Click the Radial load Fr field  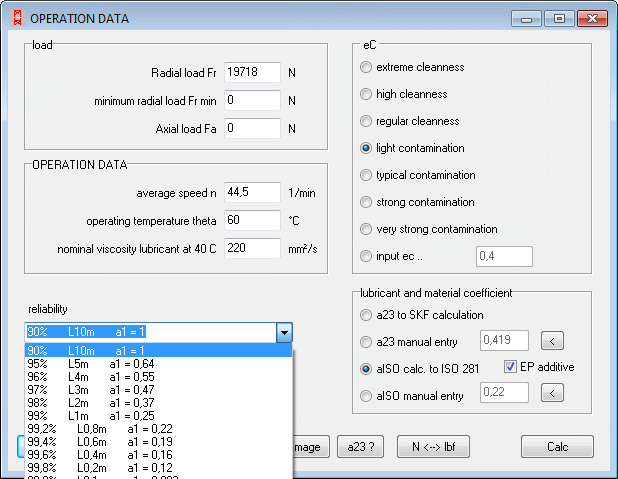click(252, 73)
